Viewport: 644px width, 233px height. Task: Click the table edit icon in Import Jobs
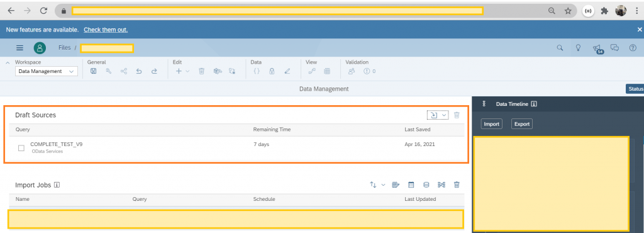click(396, 185)
